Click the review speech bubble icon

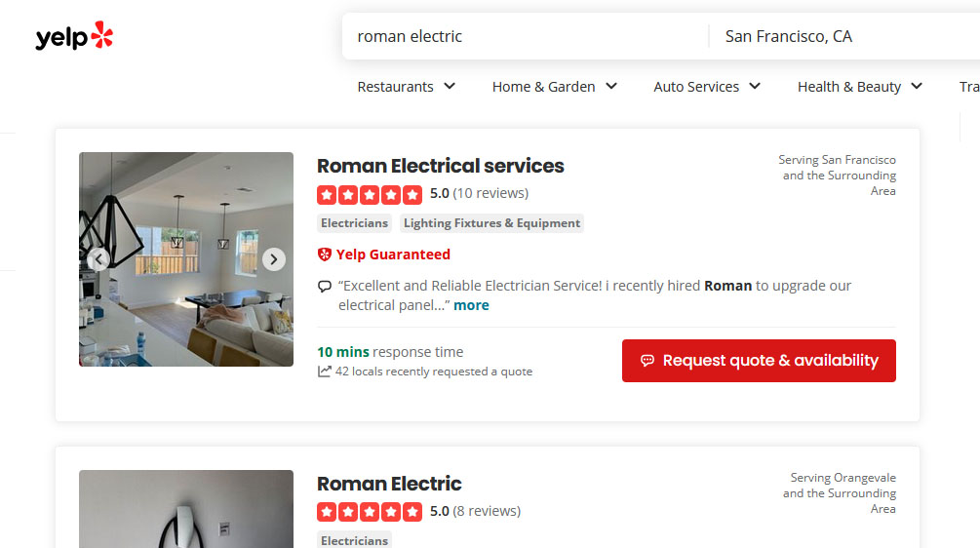tap(325, 287)
